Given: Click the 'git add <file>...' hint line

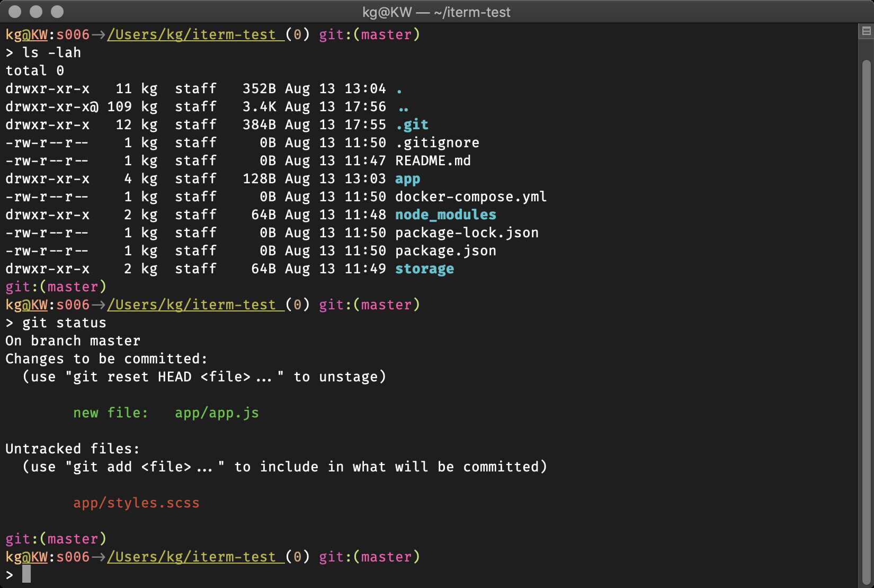Looking at the screenshot, I should click(285, 467).
